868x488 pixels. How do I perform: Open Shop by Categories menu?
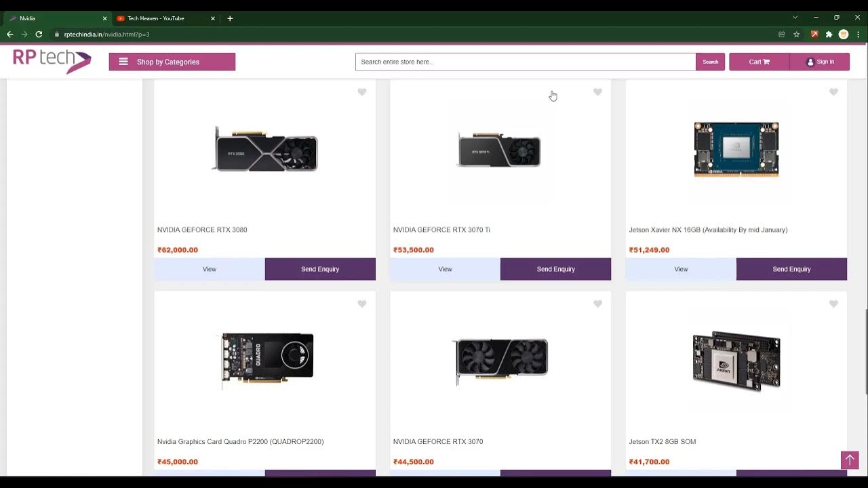tap(172, 62)
